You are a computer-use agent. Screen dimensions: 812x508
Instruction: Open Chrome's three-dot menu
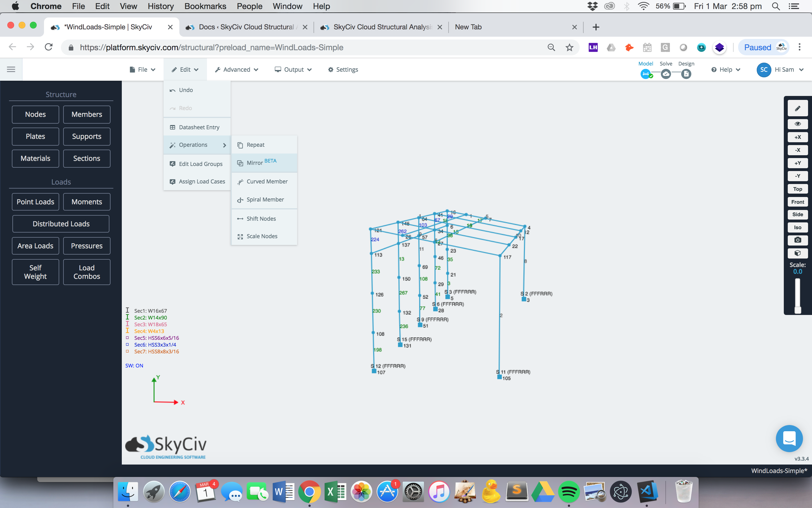pyautogui.click(x=800, y=47)
